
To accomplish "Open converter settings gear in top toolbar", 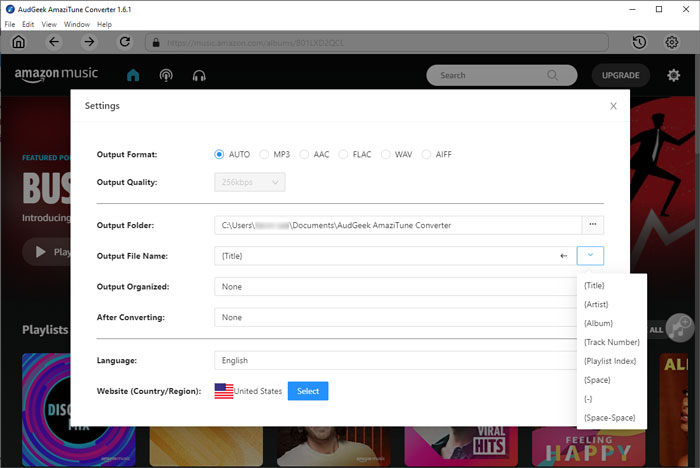I will click(671, 42).
